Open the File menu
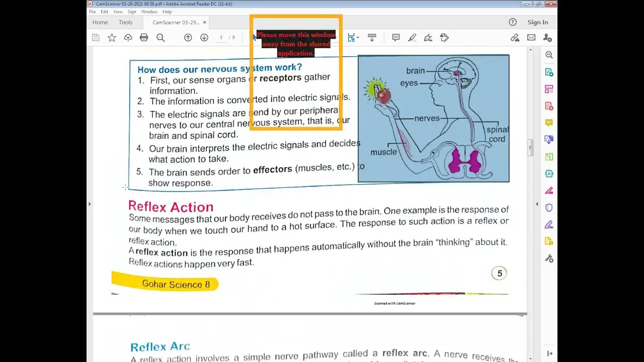Image resolution: width=644 pixels, height=362 pixels. 92,12
